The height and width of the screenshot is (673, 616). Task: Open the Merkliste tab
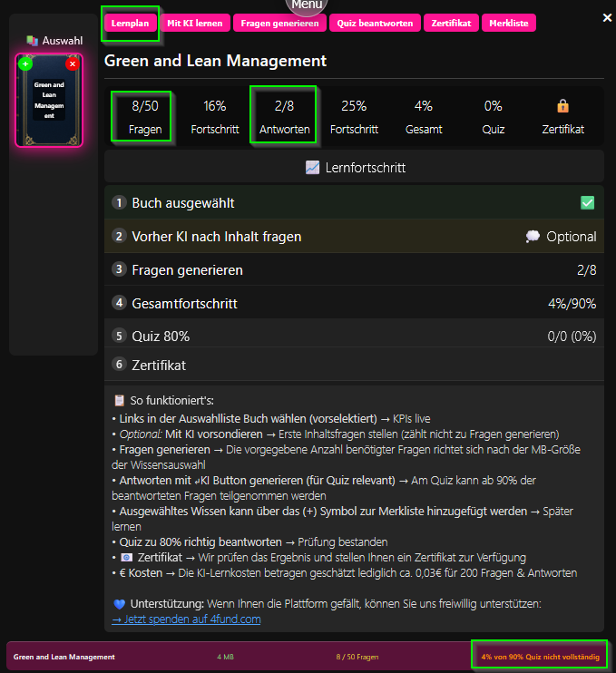click(509, 23)
